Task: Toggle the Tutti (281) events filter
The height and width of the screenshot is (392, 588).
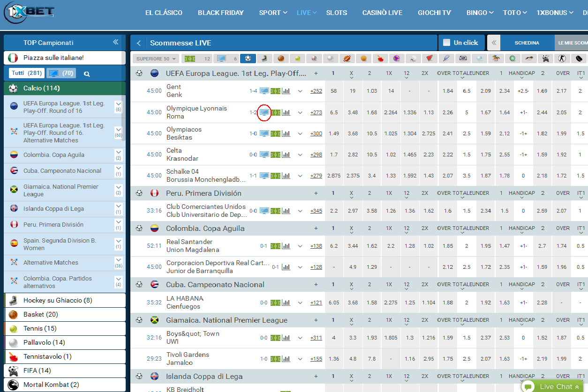Action: point(26,73)
